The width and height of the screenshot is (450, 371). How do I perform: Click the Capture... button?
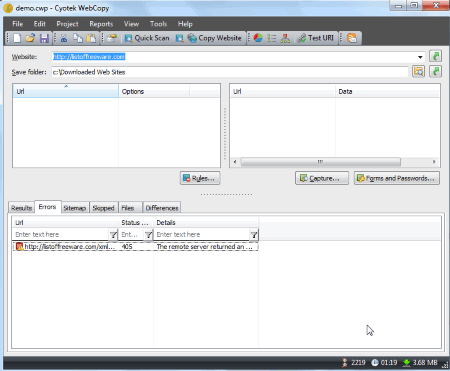pyautogui.click(x=322, y=178)
